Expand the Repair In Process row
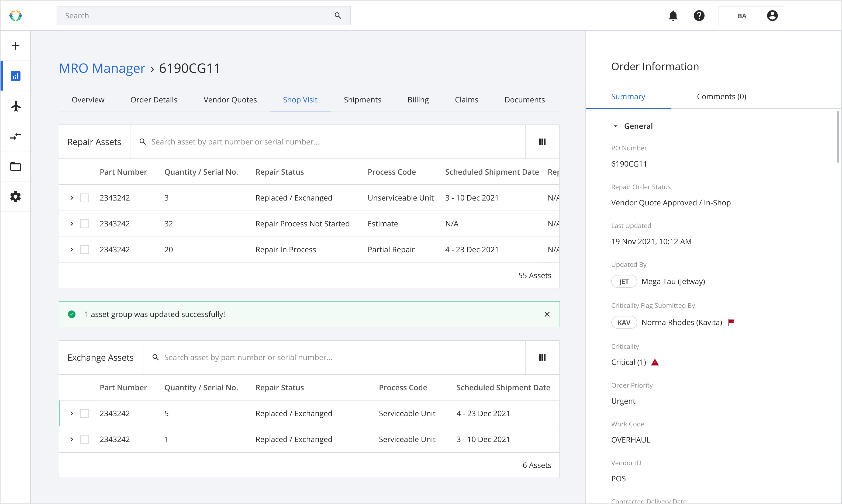Screen dimensions: 842x504 click(72, 250)
